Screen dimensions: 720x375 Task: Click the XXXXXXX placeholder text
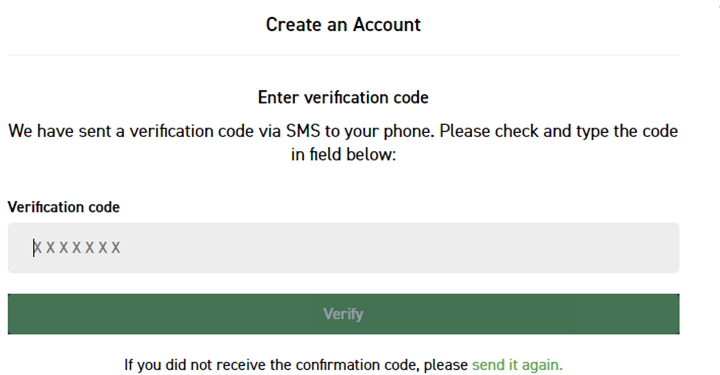pyautogui.click(x=77, y=248)
